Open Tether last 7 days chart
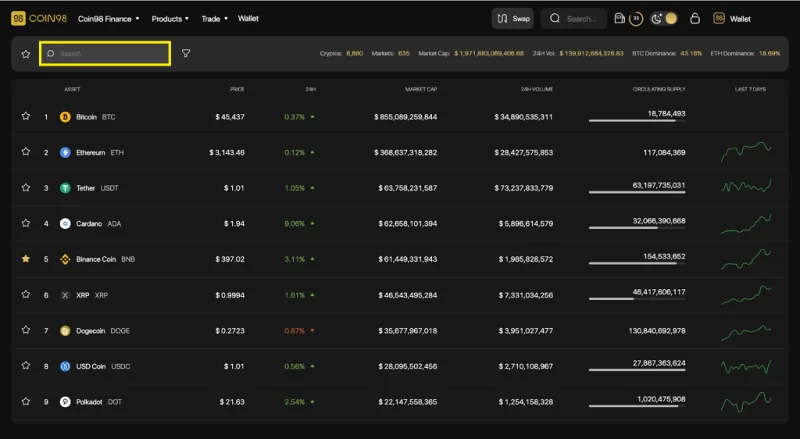This screenshot has width=800, height=439. point(746,186)
